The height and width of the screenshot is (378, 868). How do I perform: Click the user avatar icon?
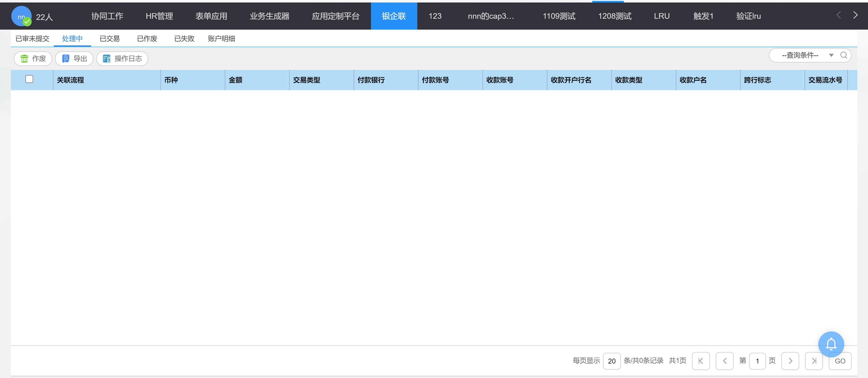pos(21,16)
